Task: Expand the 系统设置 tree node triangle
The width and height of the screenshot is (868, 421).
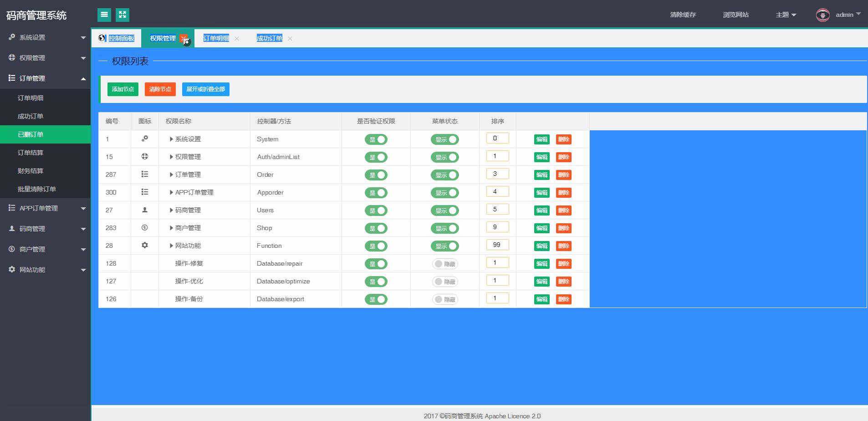Action: point(171,139)
